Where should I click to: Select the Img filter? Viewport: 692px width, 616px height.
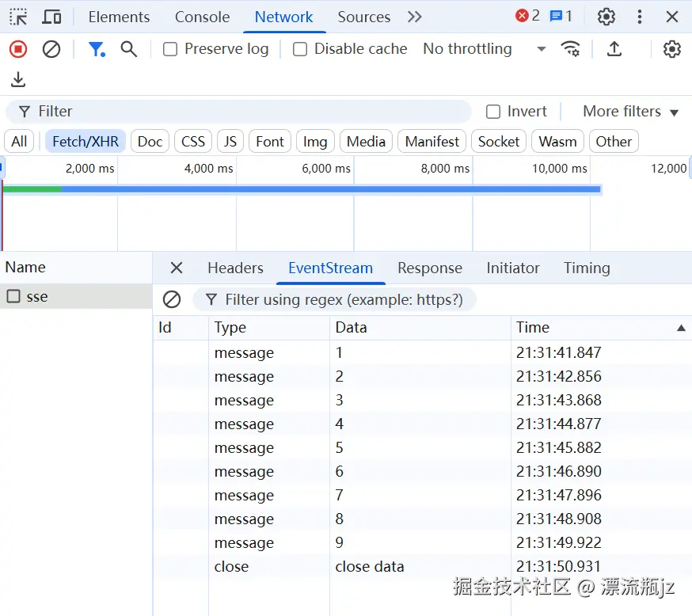click(315, 141)
